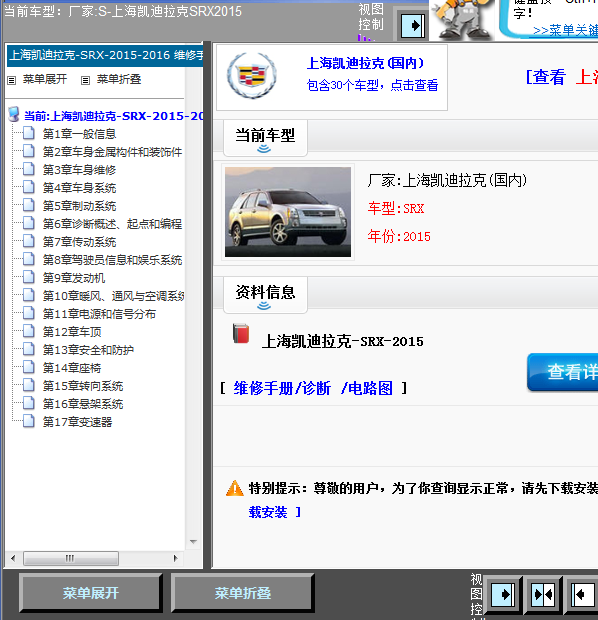Select chapter 5 brake system
598x620 pixels.
[x=79, y=206]
